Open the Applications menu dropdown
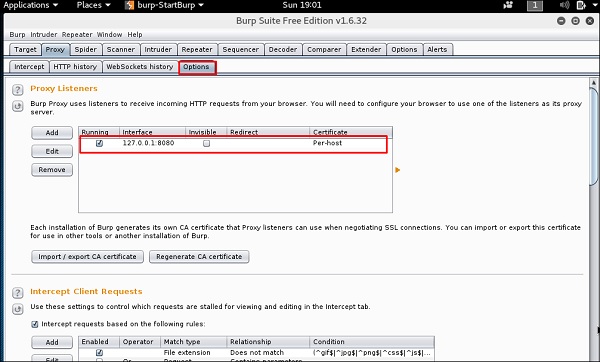 tap(31, 5)
